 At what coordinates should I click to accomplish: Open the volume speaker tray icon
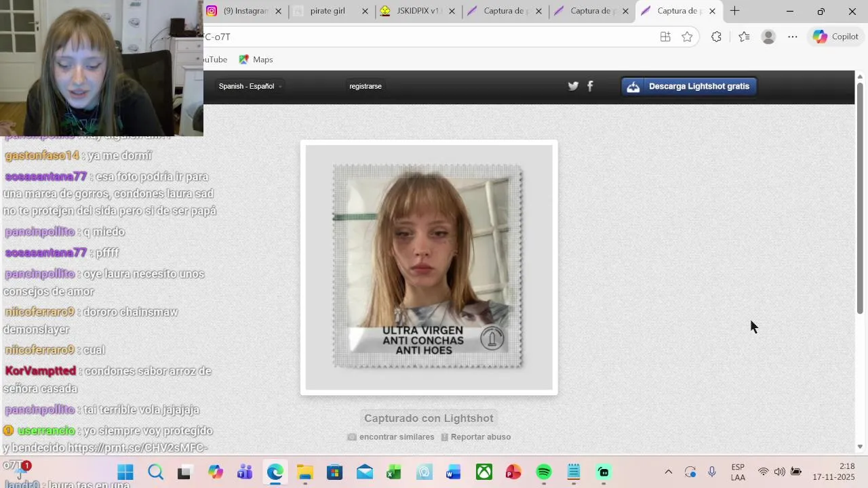point(779,472)
